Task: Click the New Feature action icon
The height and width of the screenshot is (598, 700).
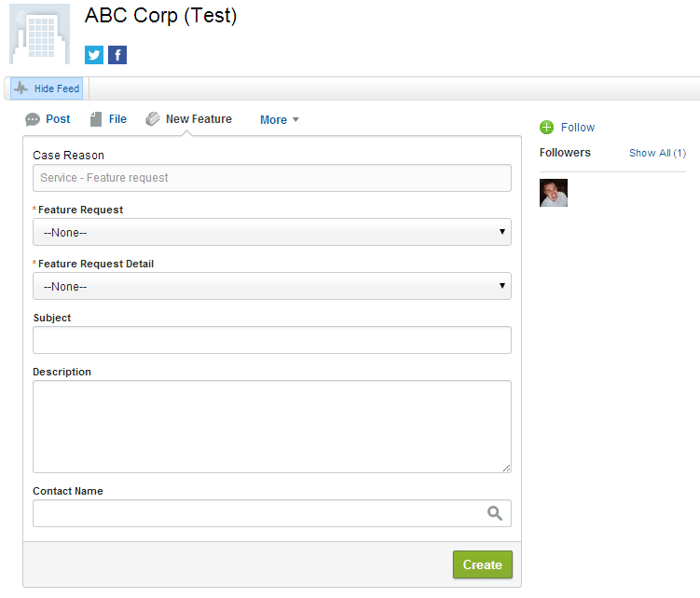Action: click(x=153, y=119)
